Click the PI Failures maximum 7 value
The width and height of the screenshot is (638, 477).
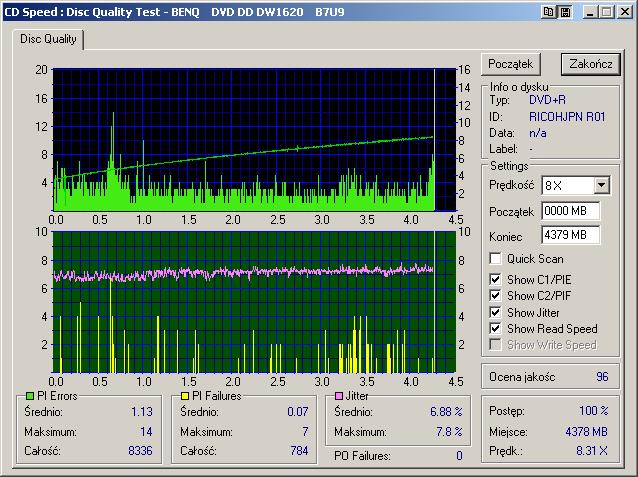click(x=305, y=431)
